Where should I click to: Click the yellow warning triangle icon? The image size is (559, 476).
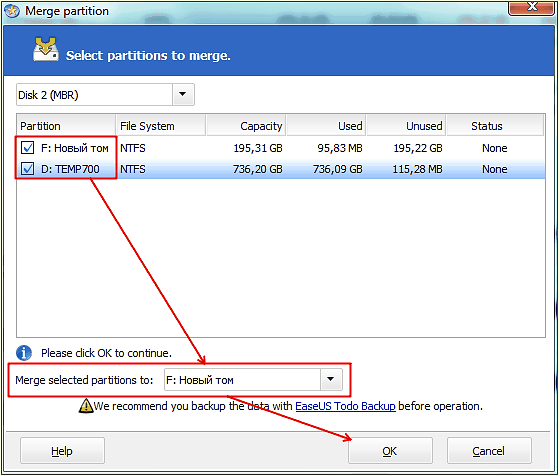tap(86, 405)
